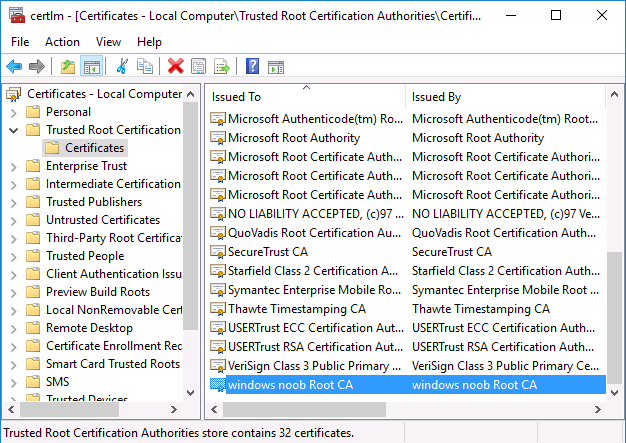Click the certificate icon of Microsoft Authenticode(tm)
The width and height of the screenshot is (626, 443).
pyautogui.click(x=218, y=119)
